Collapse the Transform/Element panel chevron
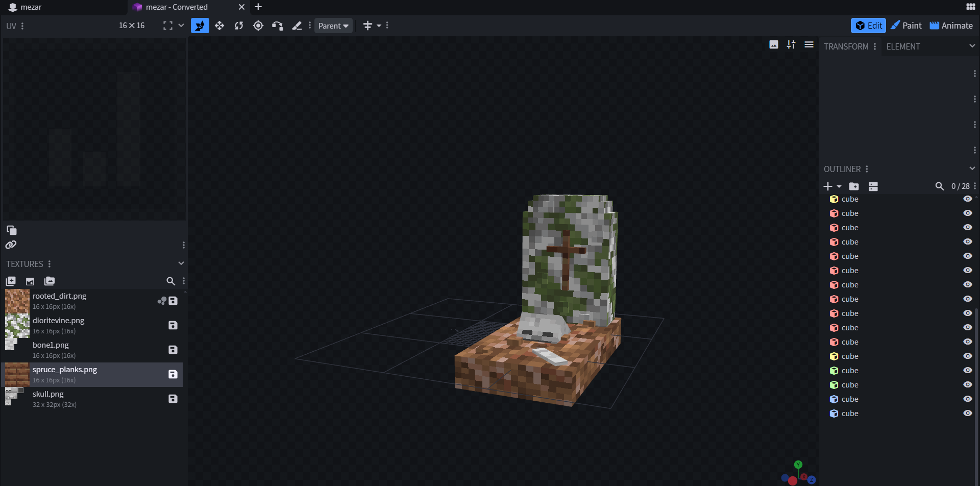980x486 pixels. (x=972, y=46)
